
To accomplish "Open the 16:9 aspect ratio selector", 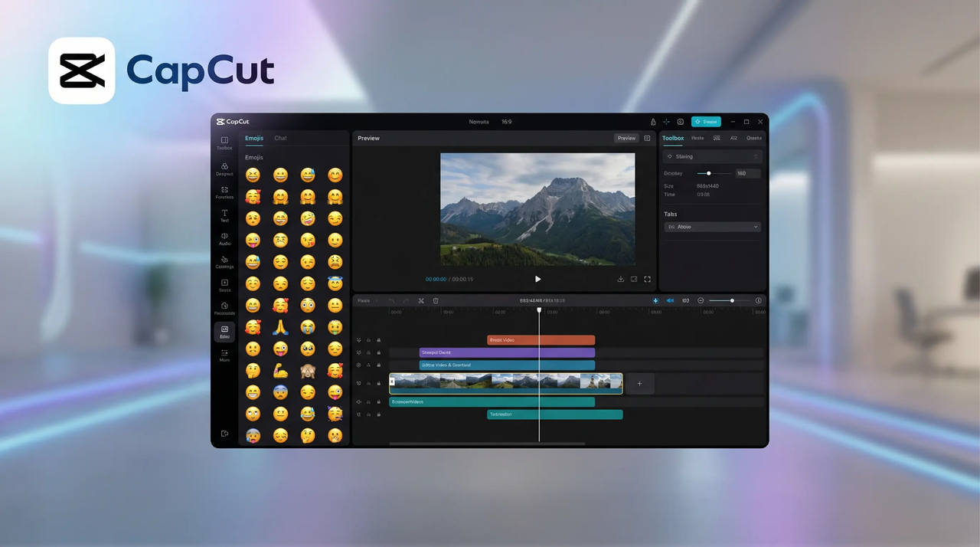I will pyautogui.click(x=506, y=122).
